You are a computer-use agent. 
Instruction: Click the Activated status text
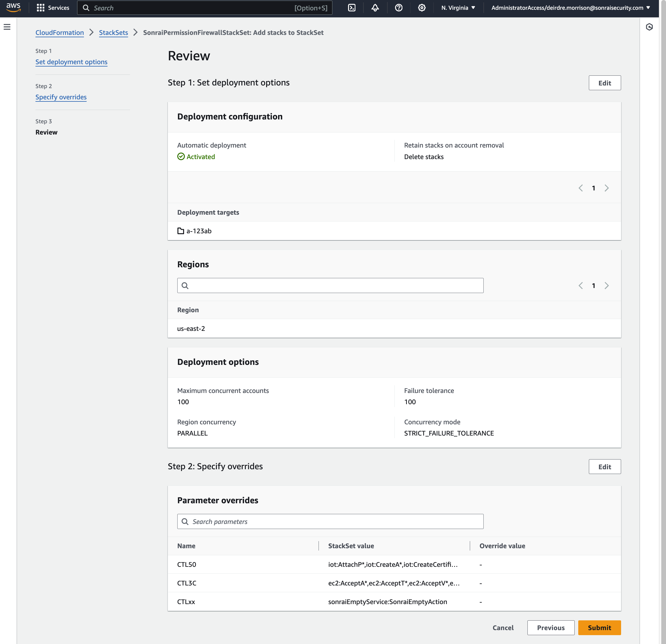pos(200,157)
